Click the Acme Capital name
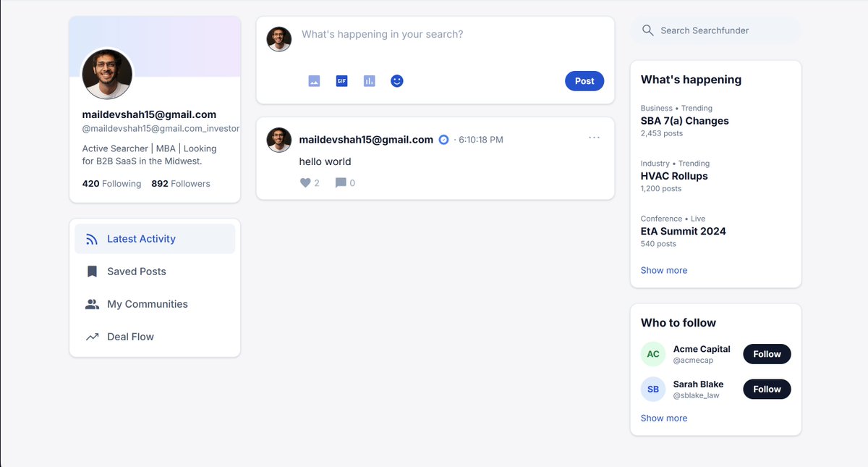 702,349
